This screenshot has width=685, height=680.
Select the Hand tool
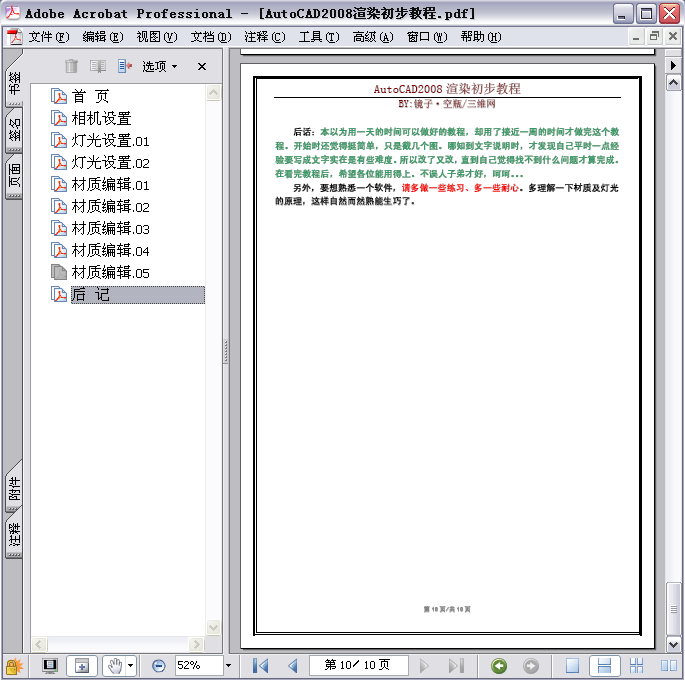[115, 666]
